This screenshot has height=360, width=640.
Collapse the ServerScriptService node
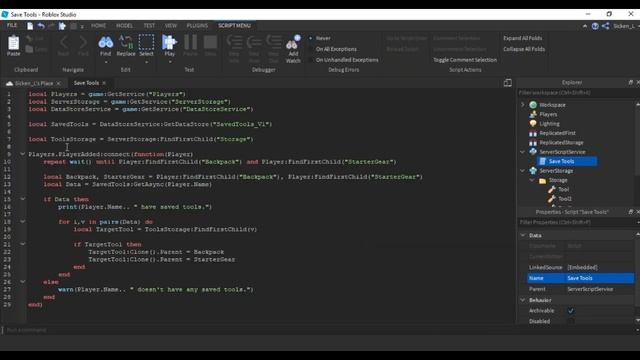coord(523,152)
